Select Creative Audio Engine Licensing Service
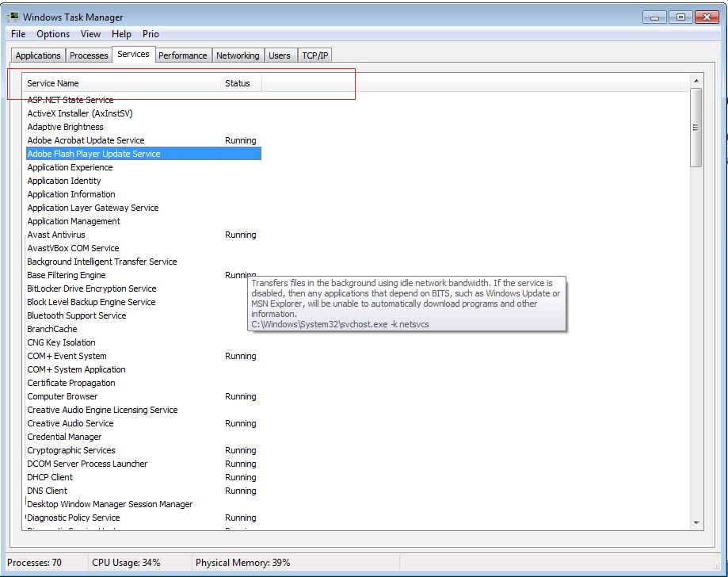The height and width of the screenshot is (577, 728). 143,410
